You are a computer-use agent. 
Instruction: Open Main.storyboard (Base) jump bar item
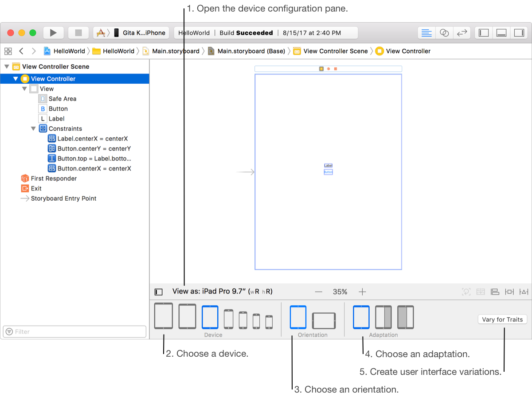(246, 51)
